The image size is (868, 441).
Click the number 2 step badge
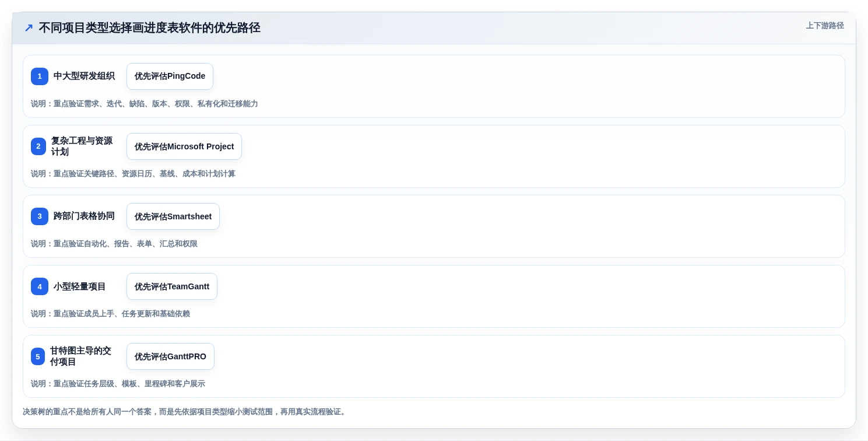click(38, 146)
